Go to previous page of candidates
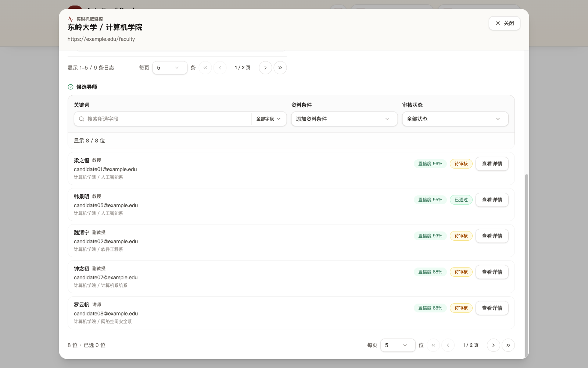588x368 pixels. pos(448,345)
